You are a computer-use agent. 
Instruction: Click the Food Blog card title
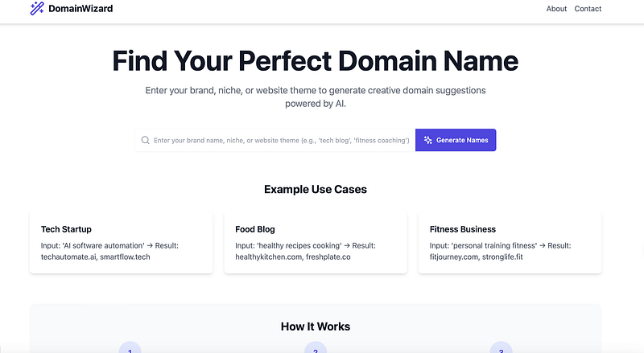(255, 229)
